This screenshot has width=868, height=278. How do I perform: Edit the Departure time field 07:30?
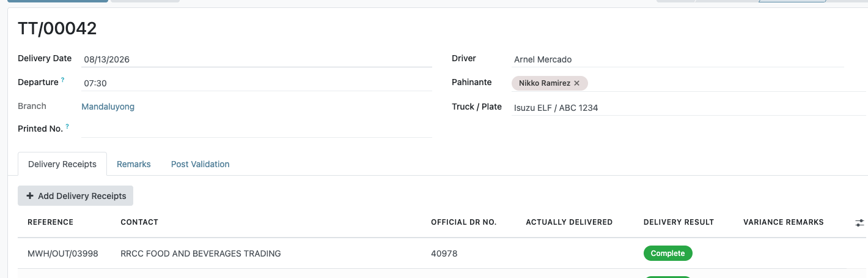257,83
